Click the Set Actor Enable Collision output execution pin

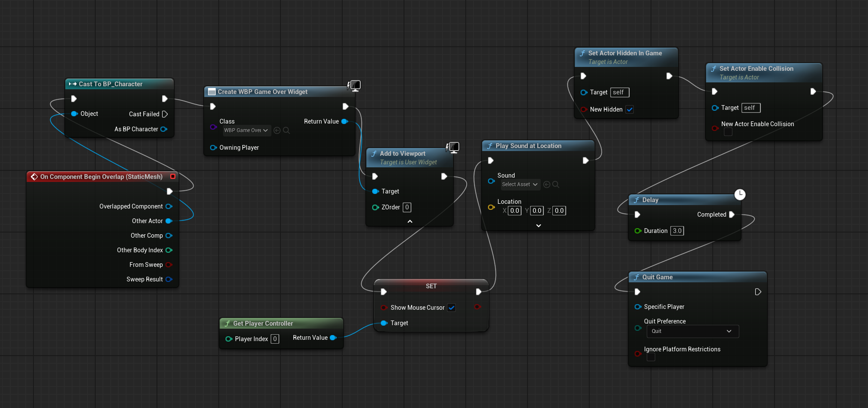point(813,91)
